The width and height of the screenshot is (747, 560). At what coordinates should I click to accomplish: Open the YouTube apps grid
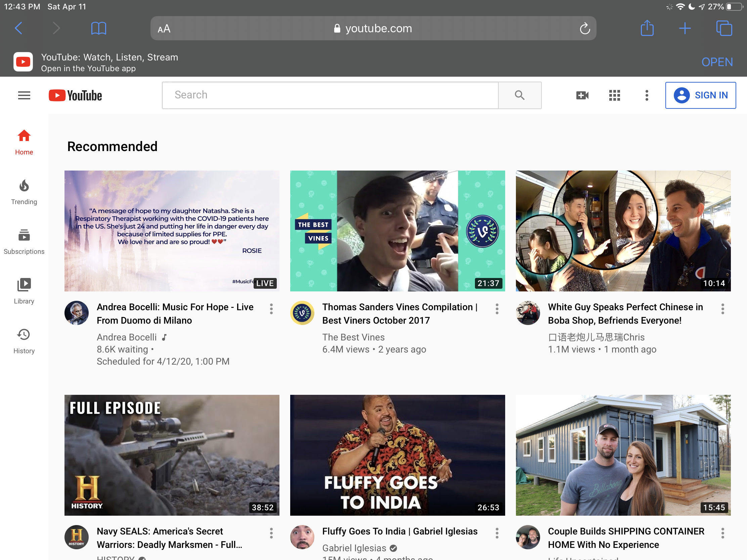(x=614, y=96)
